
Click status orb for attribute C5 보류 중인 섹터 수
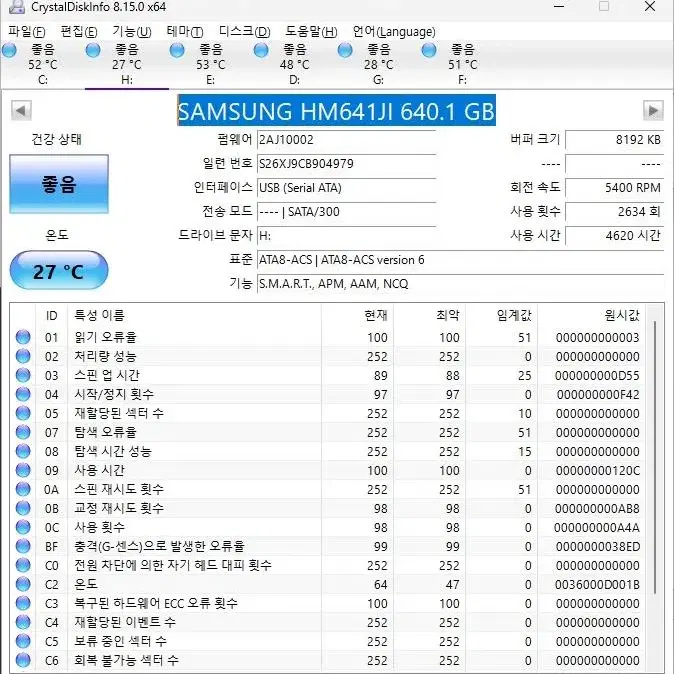(23, 641)
